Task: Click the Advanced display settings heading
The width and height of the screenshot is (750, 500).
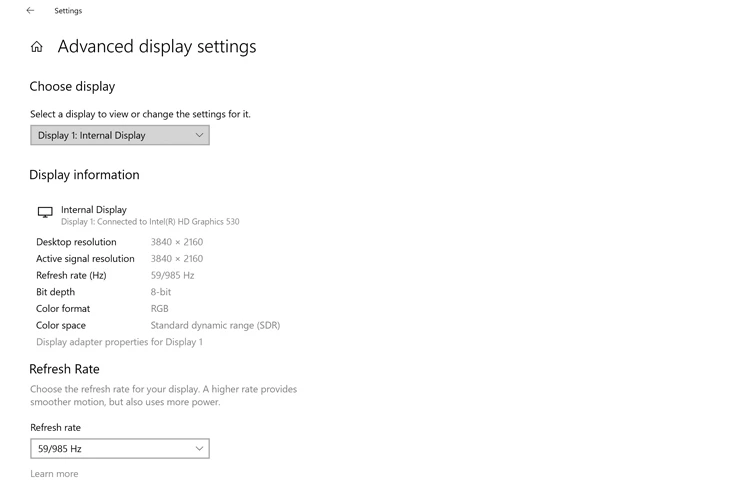Action: click(157, 47)
